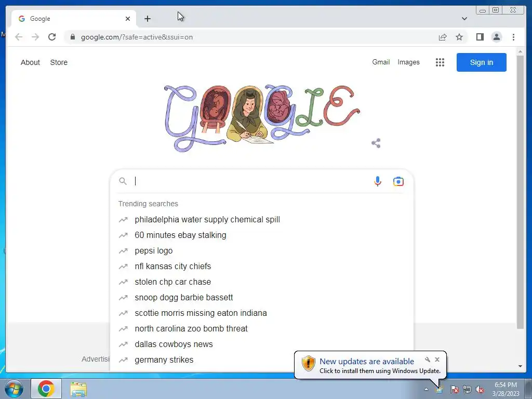Click the address bar URL
The image size is (532, 399).
tap(137, 37)
